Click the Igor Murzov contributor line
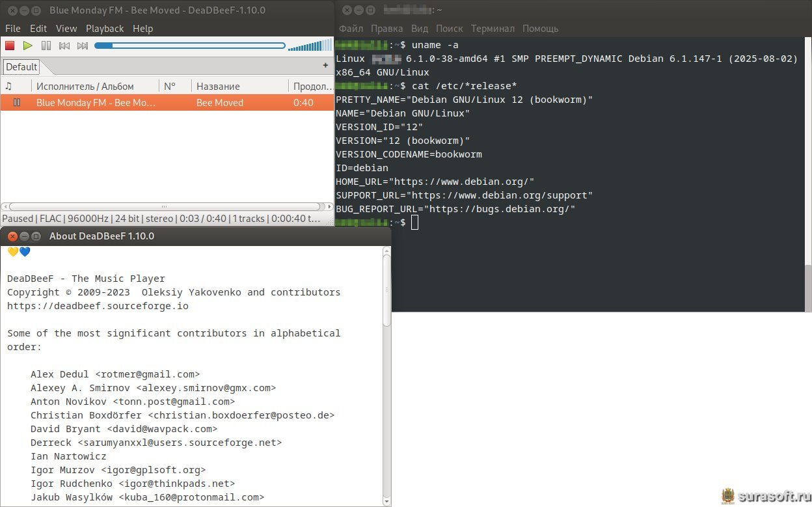Viewport: 812px width, 507px height. 118,470
